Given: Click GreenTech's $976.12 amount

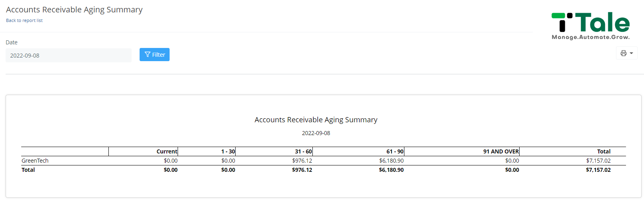Looking at the screenshot, I should (x=302, y=161).
